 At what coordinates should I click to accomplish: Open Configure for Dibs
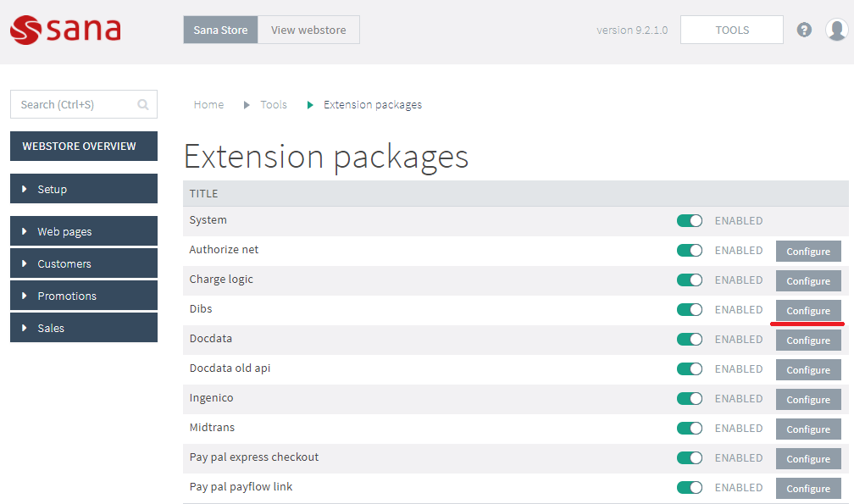click(808, 311)
